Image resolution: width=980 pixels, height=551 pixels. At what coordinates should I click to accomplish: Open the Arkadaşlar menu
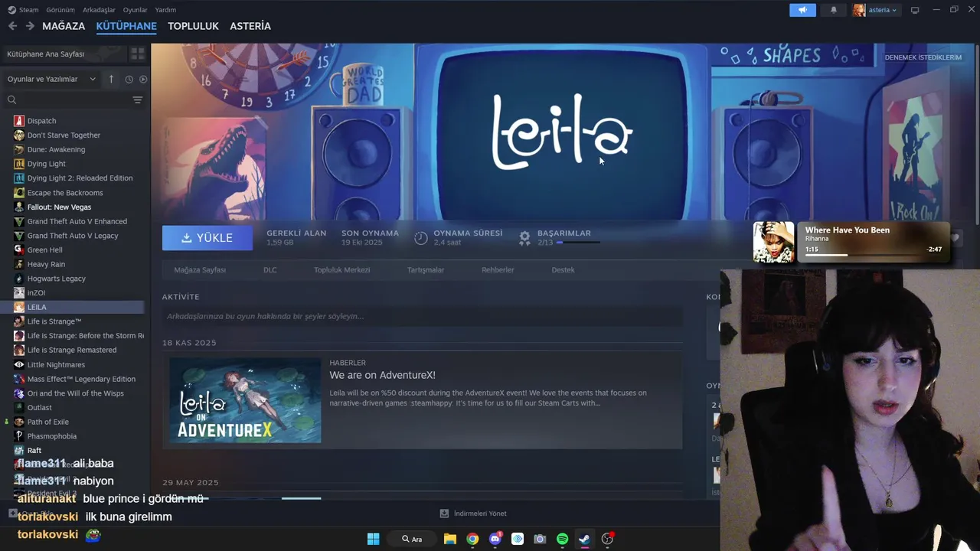[x=99, y=10]
